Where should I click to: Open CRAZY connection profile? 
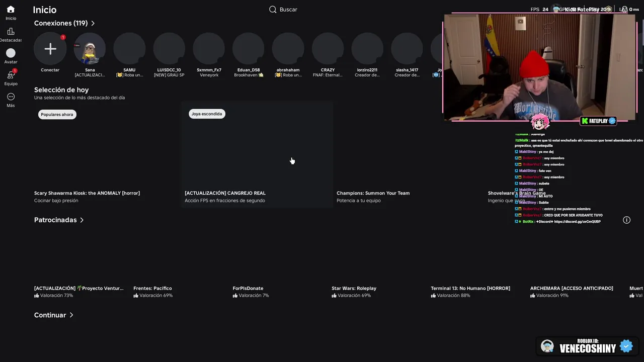[x=328, y=49]
